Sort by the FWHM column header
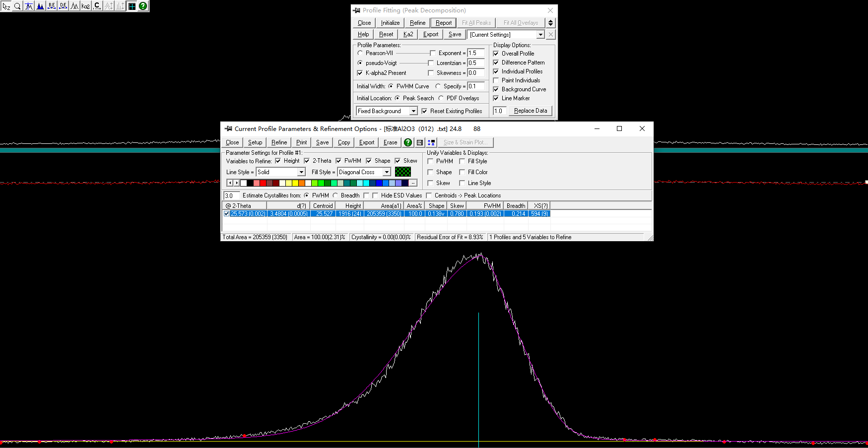This screenshot has height=448, width=868. pyautogui.click(x=485, y=206)
